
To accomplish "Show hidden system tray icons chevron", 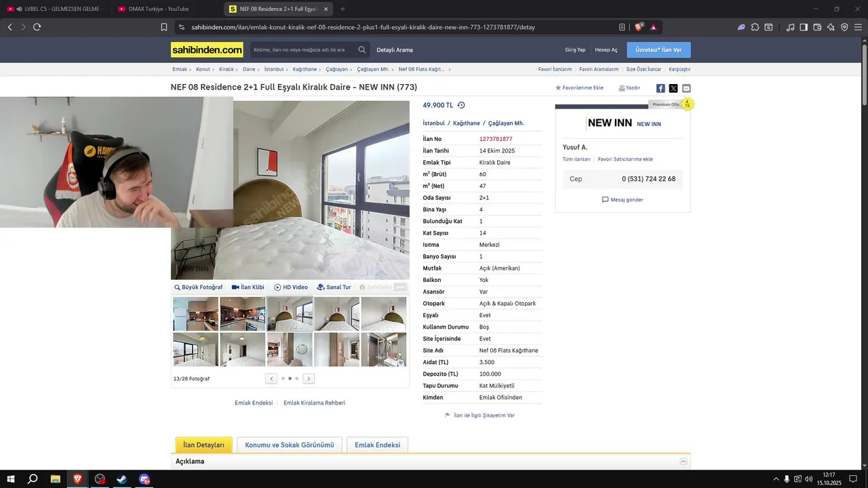I will (x=776, y=479).
